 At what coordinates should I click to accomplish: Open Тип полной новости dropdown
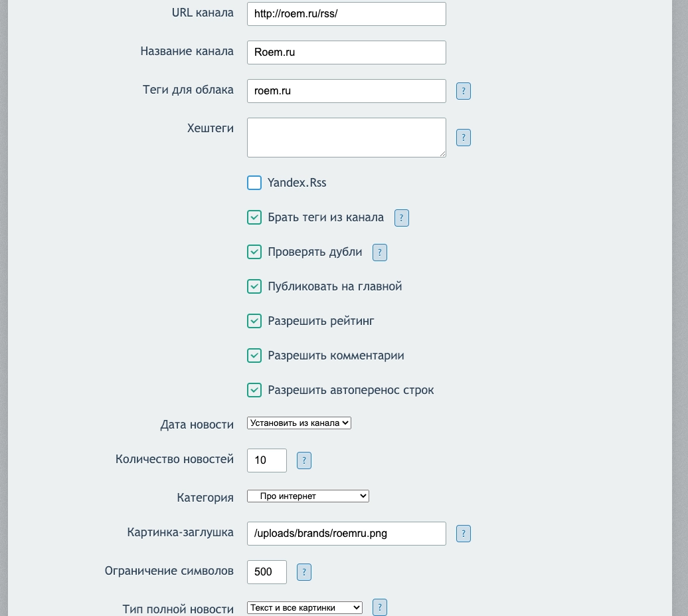click(x=305, y=607)
